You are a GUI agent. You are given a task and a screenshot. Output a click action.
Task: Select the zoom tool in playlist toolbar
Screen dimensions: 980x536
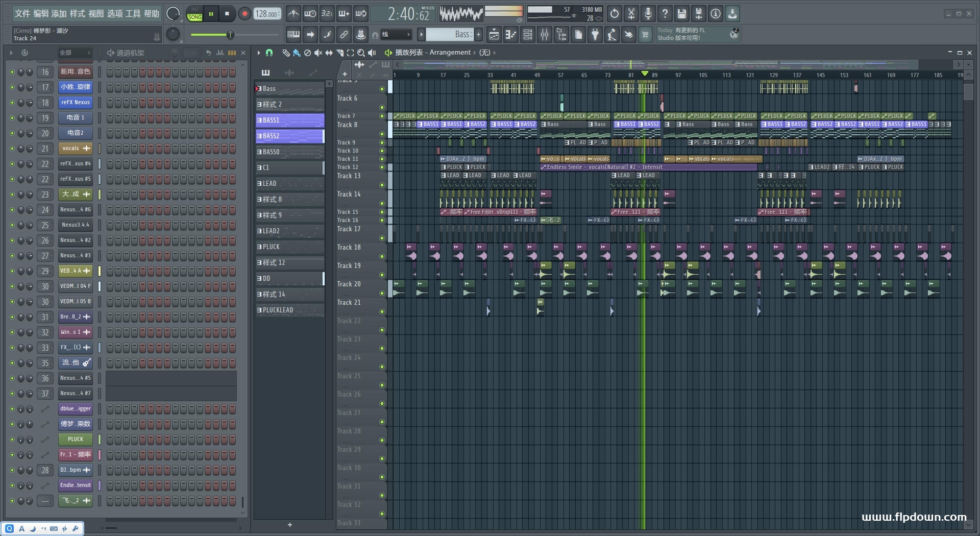361,53
